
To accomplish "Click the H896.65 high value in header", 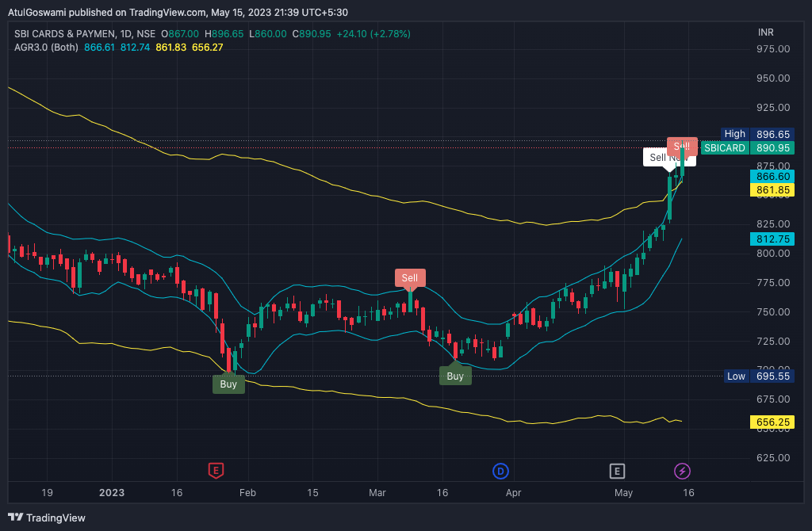I will tap(224, 33).
